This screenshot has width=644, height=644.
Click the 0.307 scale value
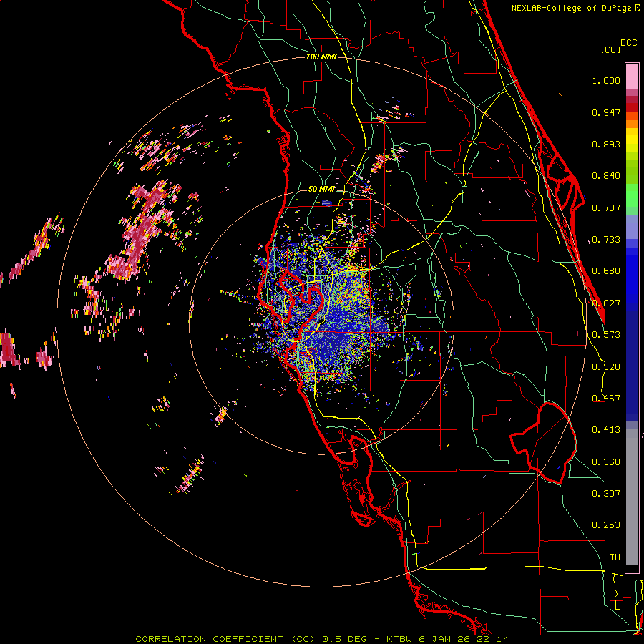pos(606,493)
